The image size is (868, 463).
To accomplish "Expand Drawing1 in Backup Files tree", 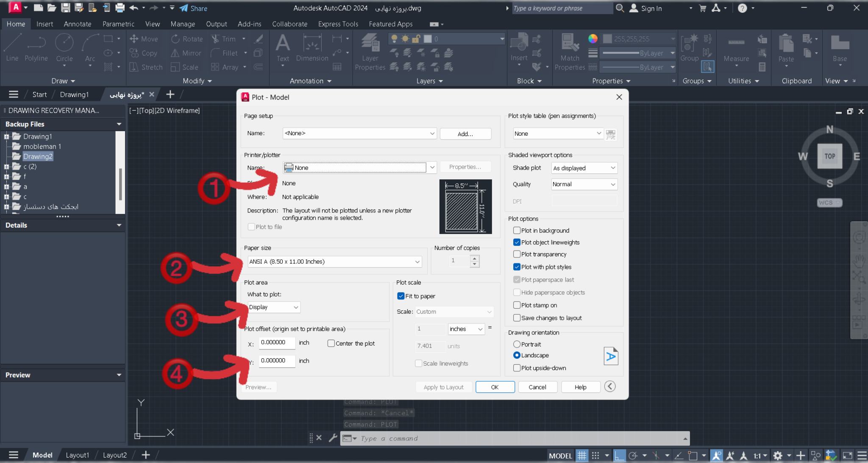I will 6,137.
